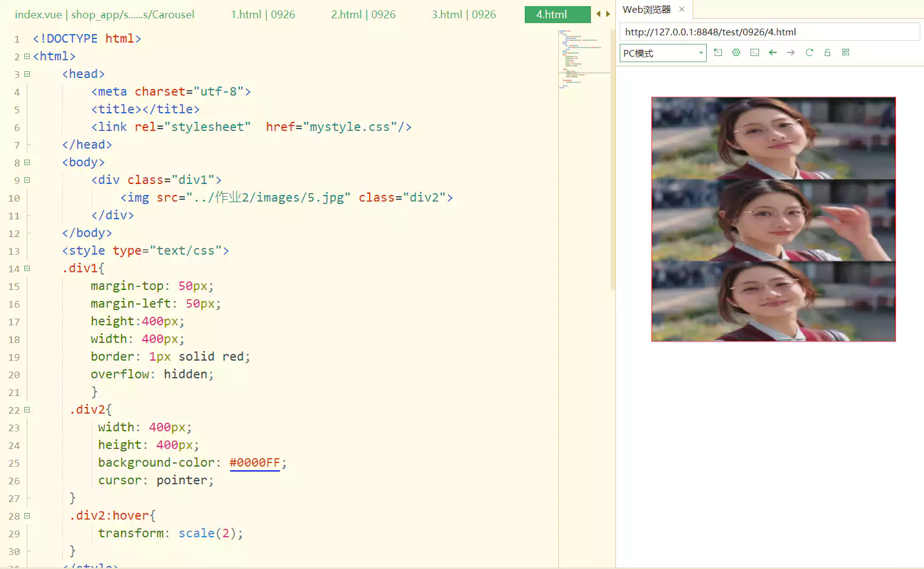Collapse the html tag on line 2
The image size is (924, 569).
(27, 56)
